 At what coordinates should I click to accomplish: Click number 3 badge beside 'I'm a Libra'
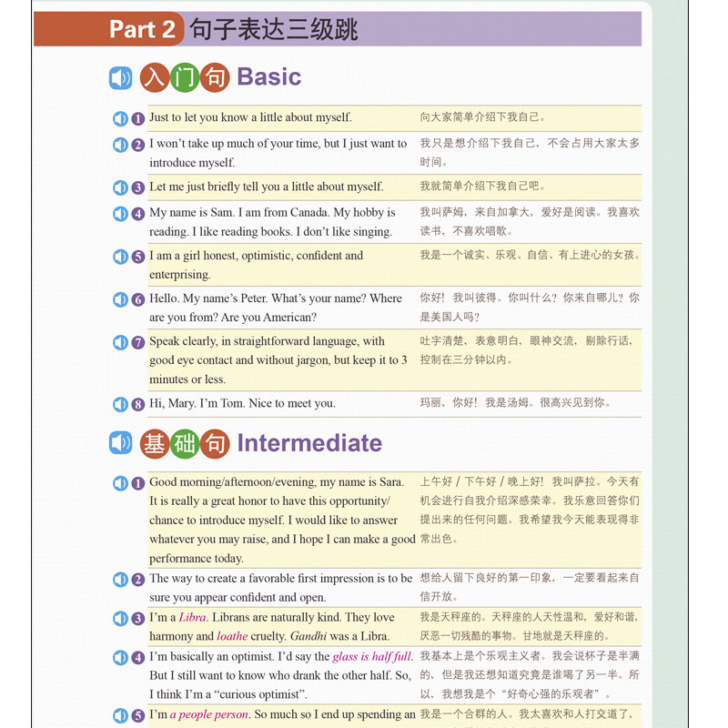click(138, 619)
